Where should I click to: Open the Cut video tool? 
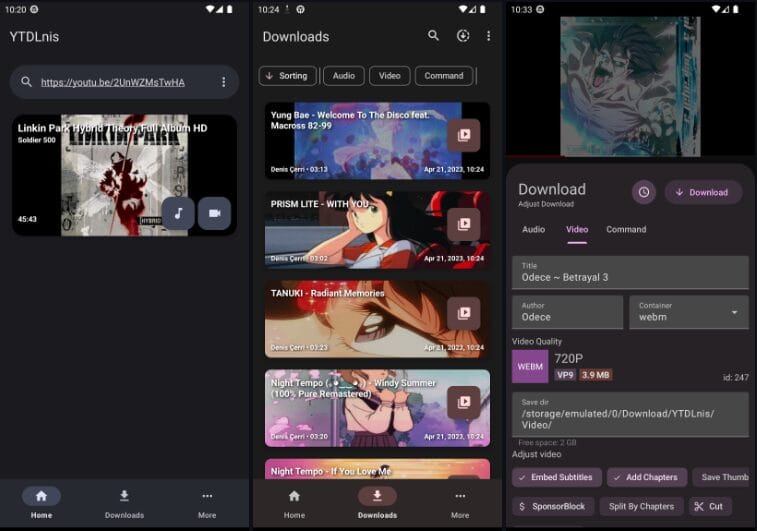710,506
